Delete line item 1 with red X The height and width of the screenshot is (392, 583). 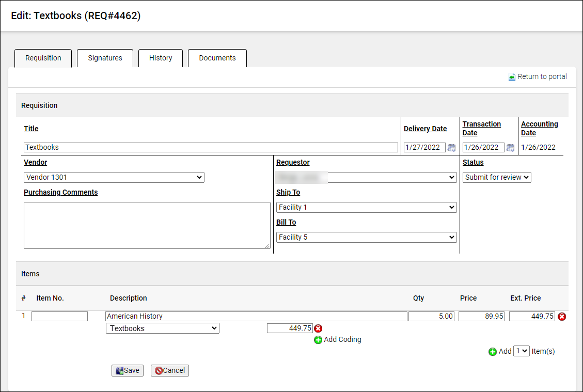click(562, 316)
